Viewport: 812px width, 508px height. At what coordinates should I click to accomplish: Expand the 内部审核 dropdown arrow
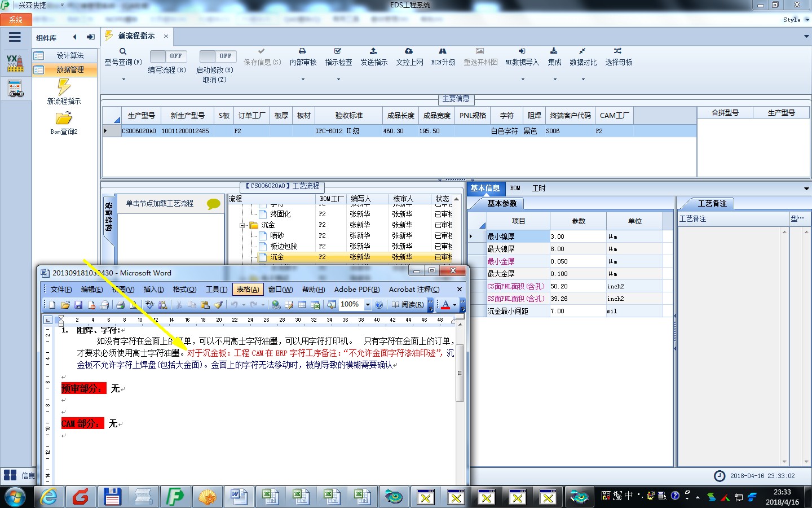click(x=303, y=79)
